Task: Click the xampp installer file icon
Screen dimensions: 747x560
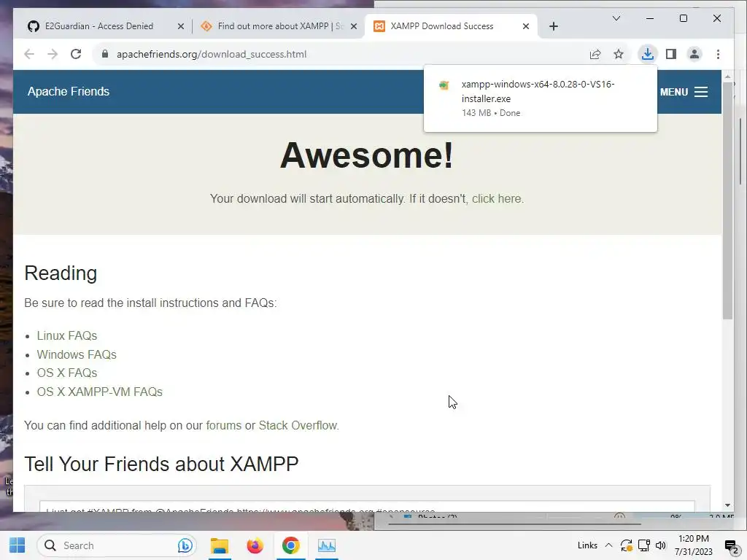Action: [x=444, y=85]
